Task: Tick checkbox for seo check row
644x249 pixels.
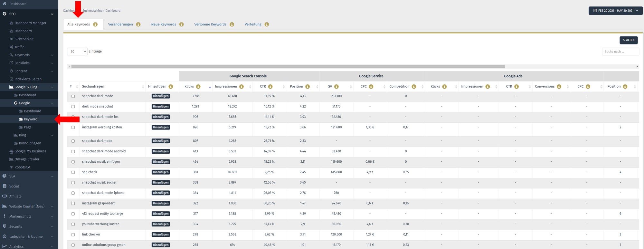Action: 73,172
